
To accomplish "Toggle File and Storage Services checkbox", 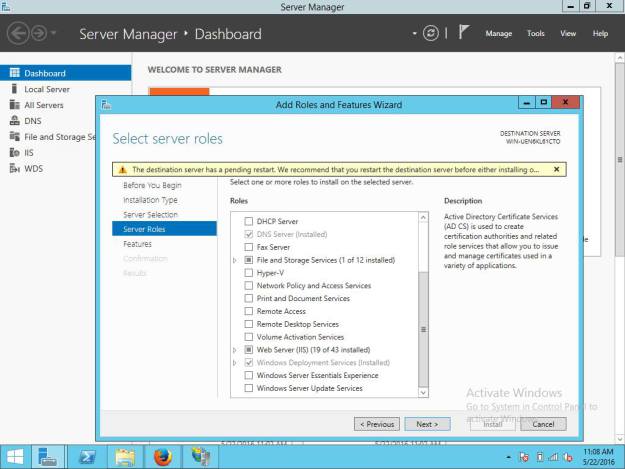I will coord(248,260).
